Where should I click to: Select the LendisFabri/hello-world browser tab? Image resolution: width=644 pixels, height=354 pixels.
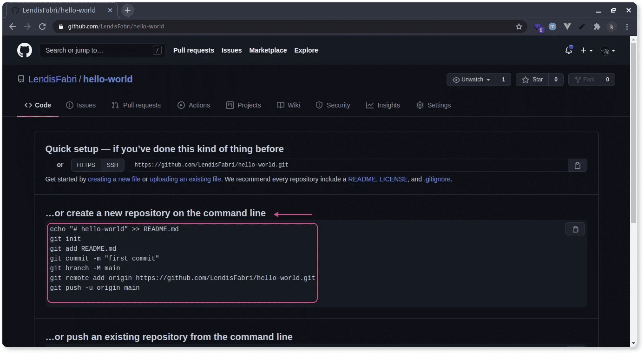pyautogui.click(x=61, y=10)
